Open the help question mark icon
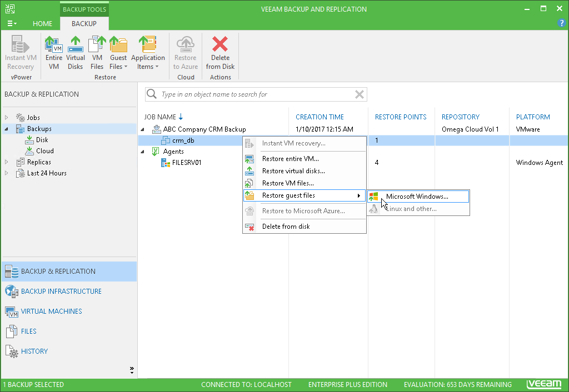Image resolution: width=569 pixels, height=392 pixels. click(561, 23)
